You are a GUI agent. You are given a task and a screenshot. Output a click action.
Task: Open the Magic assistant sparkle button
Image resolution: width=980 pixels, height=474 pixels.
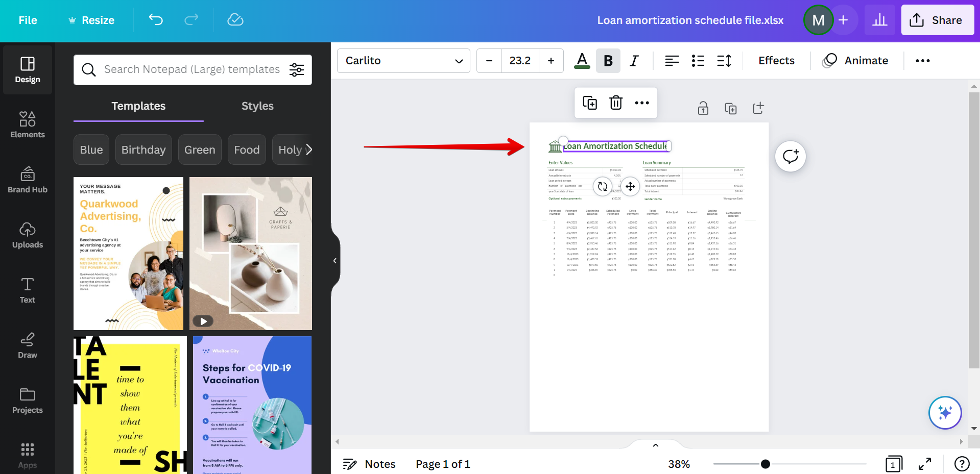[945, 412]
